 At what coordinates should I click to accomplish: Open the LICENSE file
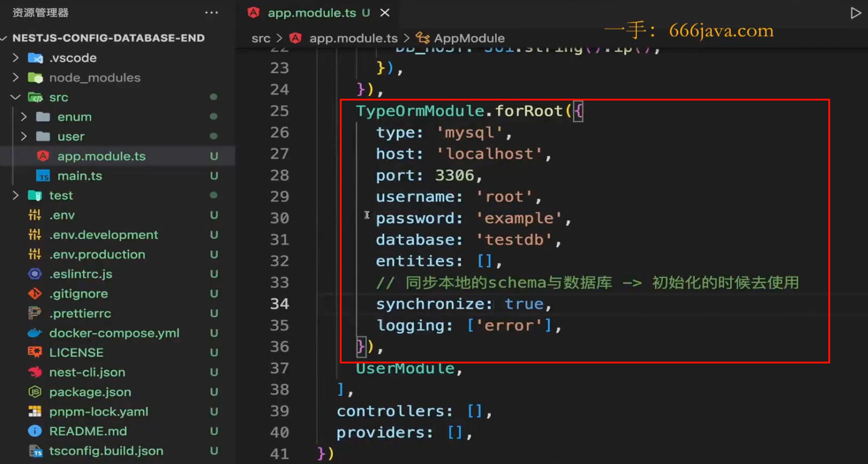click(76, 352)
